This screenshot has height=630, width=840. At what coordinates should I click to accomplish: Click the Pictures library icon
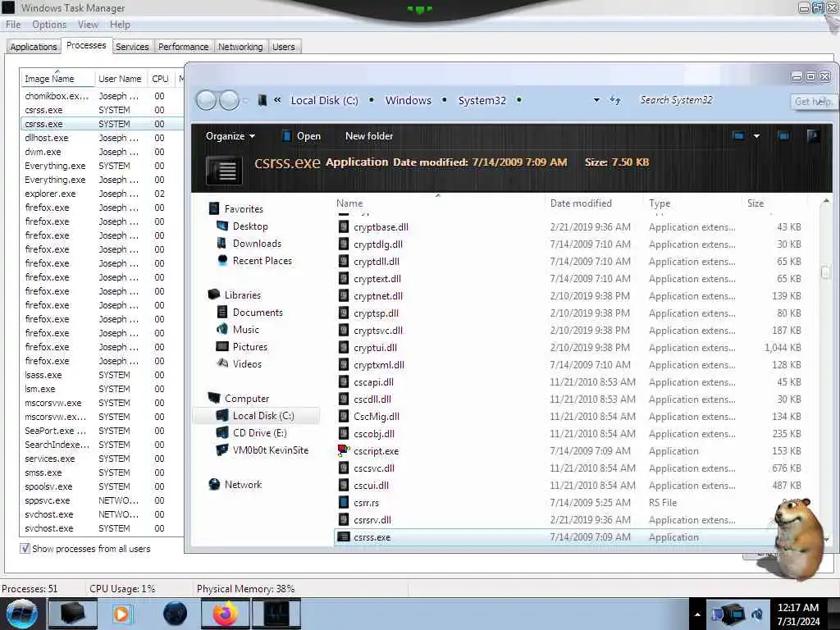(x=221, y=347)
